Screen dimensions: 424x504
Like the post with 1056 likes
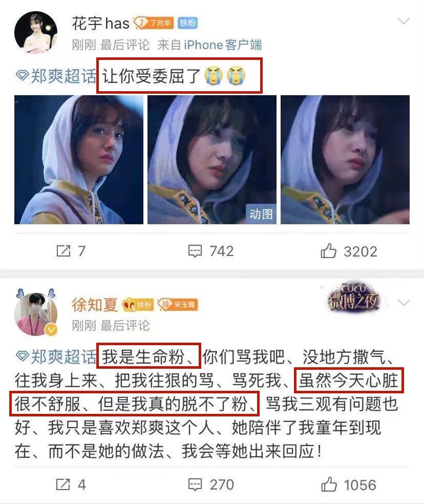(x=329, y=485)
